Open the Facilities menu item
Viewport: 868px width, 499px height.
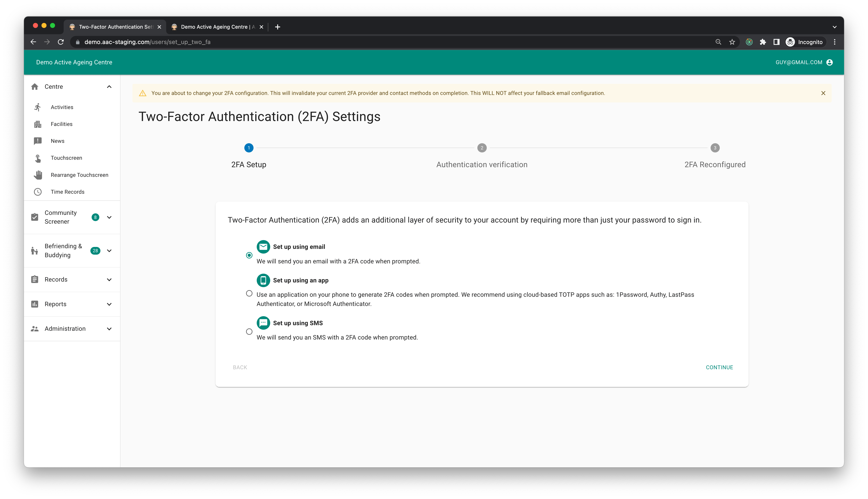[72, 124]
